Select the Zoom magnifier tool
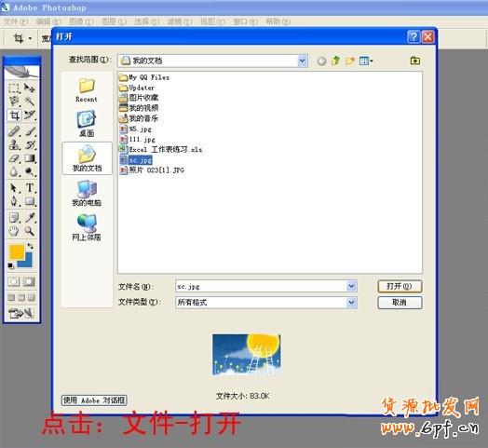The image size is (488, 448). [x=30, y=231]
